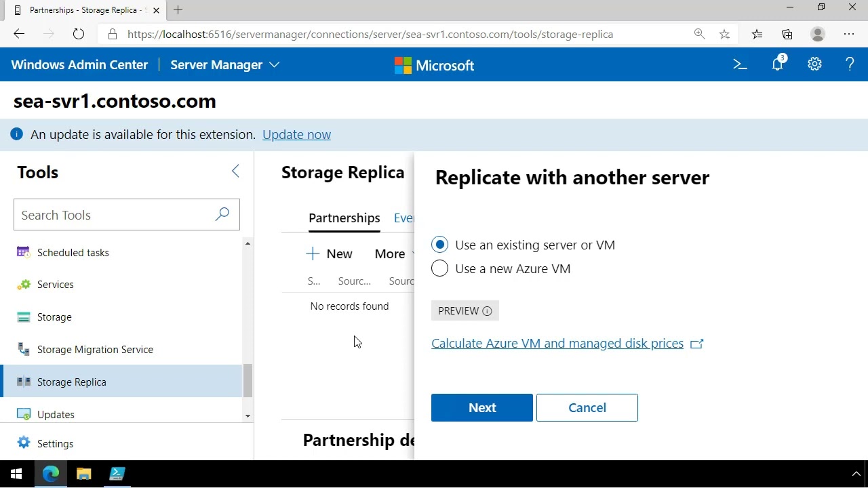Click the update information icon in banner
This screenshot has height=488, width=868.
tap(16, 134)
